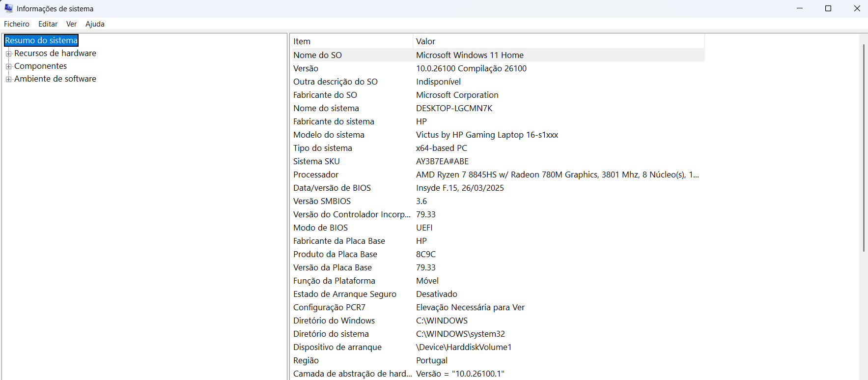The width and height of the screenshot is (868, 380).
Task: Expand the Recursos de hardware node
Action: [x=8, y=54]
